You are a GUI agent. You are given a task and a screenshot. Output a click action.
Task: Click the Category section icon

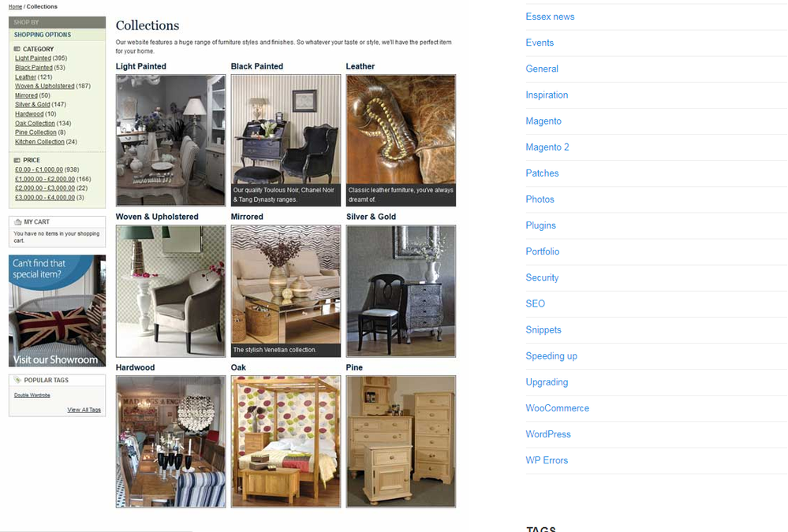coord(17,49)
